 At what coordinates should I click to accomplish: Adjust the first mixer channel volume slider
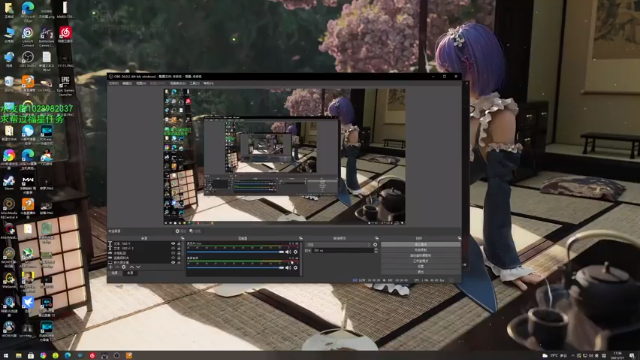click(x=235, y=252)
